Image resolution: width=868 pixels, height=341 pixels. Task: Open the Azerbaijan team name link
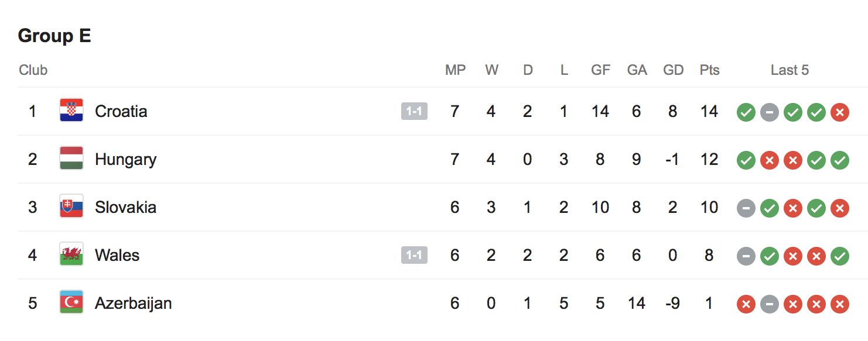pos(133,303)
